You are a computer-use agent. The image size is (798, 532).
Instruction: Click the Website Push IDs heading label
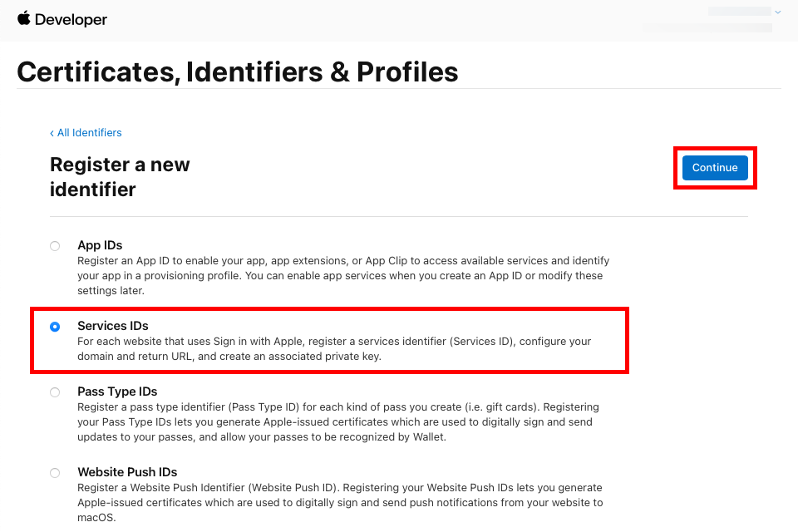[127, 472]
